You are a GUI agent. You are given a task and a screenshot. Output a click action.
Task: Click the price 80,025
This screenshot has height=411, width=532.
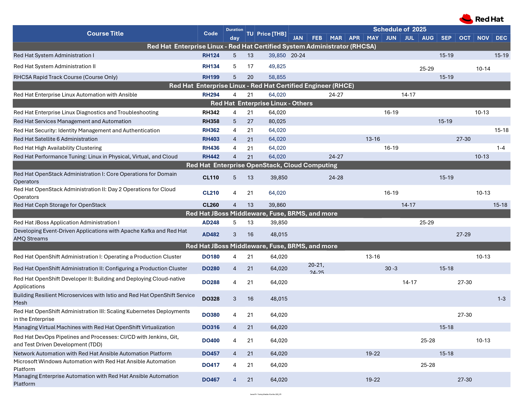[277, 121]
